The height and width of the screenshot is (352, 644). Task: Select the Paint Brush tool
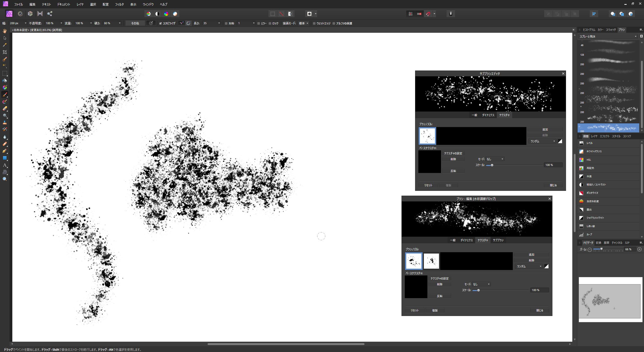pyautogui.click(x=5, y=95)
